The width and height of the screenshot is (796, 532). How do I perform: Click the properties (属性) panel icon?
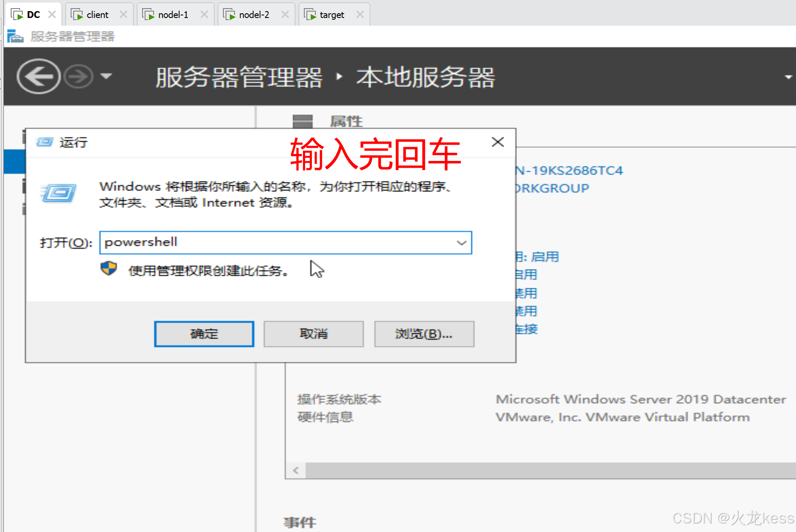pos(303,122)
